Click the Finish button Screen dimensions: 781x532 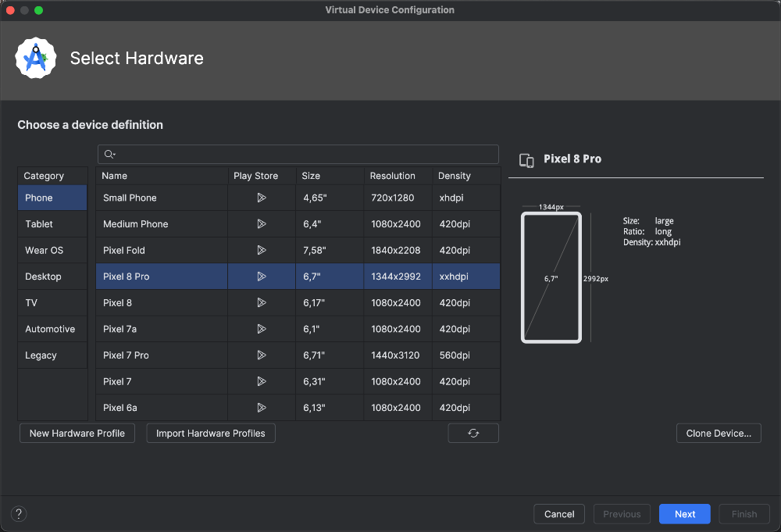744,514
